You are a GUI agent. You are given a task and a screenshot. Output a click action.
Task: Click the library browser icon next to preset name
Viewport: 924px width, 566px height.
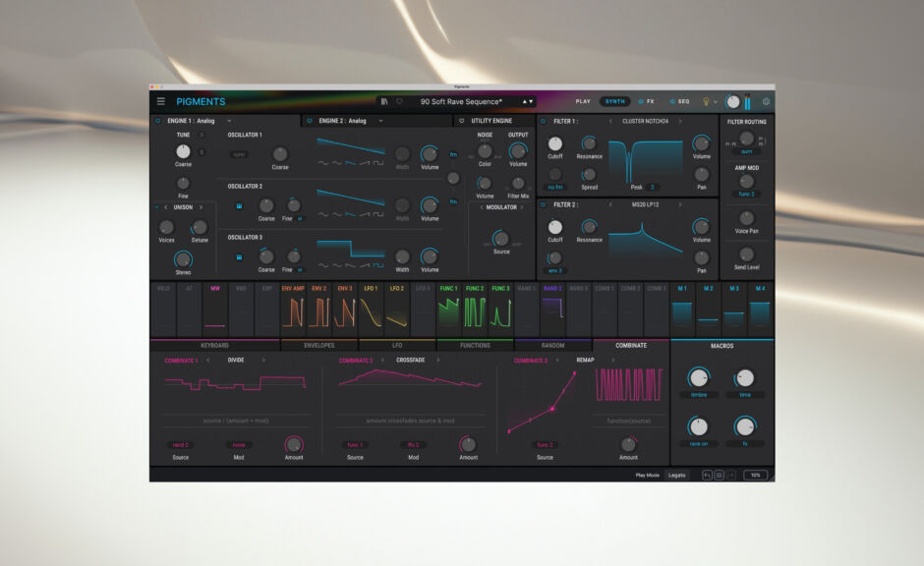tap(384, 101)
